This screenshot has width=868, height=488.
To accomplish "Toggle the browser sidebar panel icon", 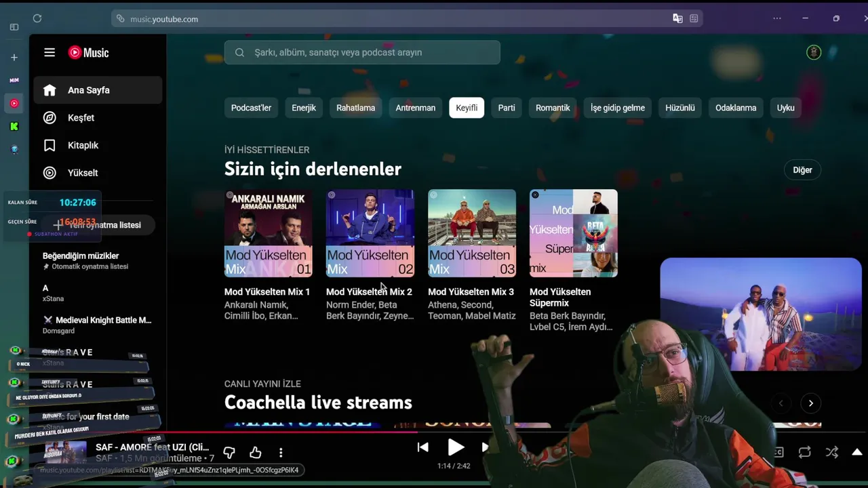I will pyautogui.click(x=14, y=27).
